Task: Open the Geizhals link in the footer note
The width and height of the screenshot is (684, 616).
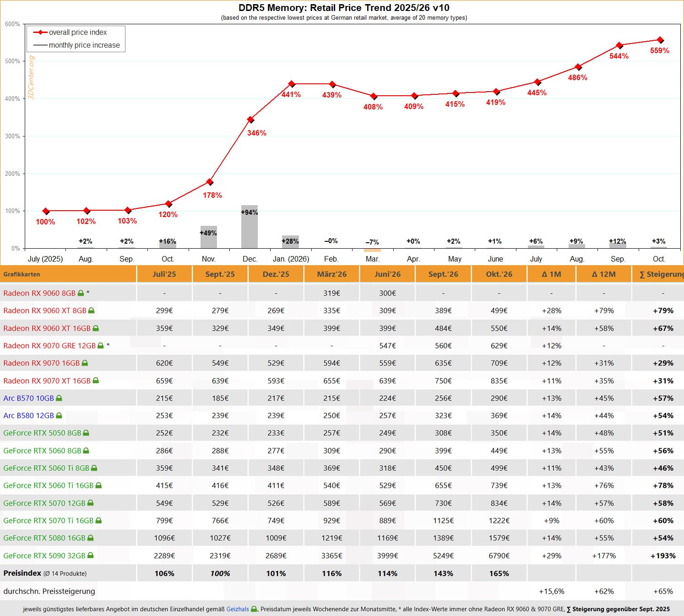Action: pyautogui.click(x=238, y=609)
